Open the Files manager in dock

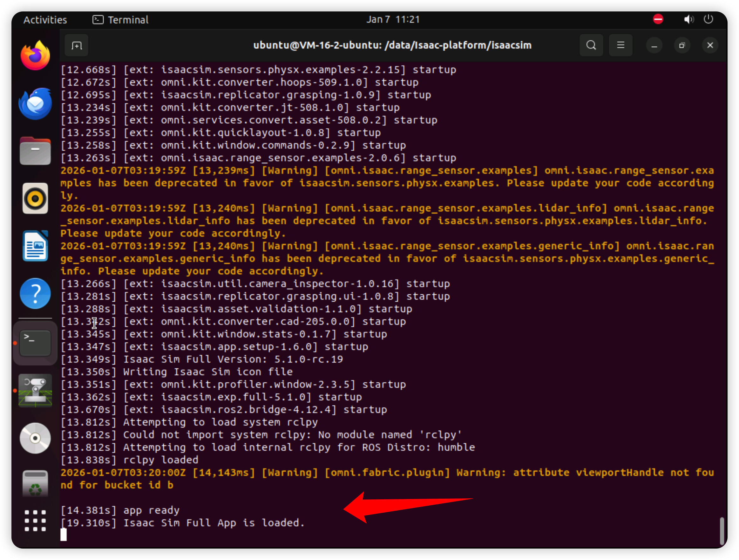coord(35,151)
